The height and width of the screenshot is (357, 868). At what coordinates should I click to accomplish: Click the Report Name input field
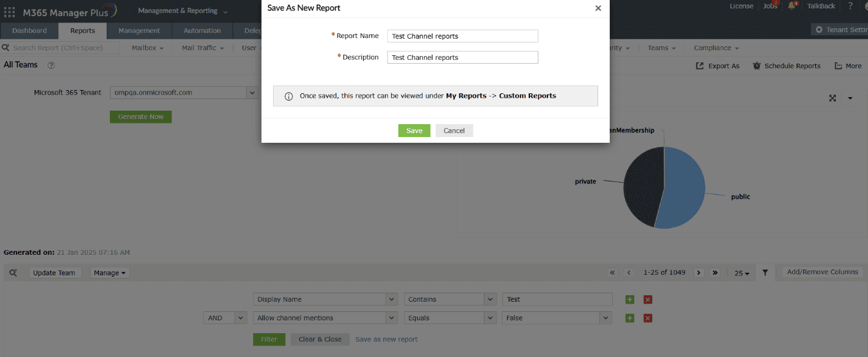[463, 36]
